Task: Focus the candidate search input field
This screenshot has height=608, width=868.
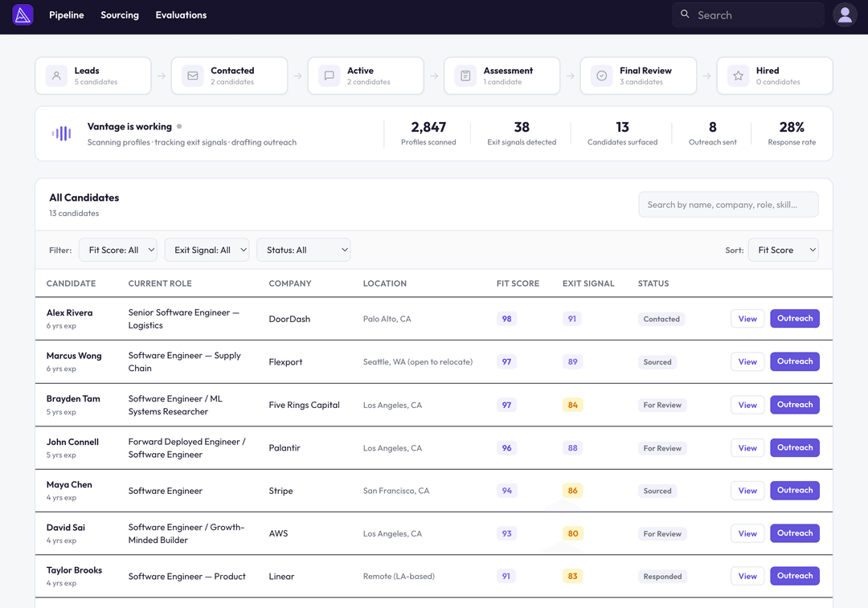Action: tap(728, 205)
